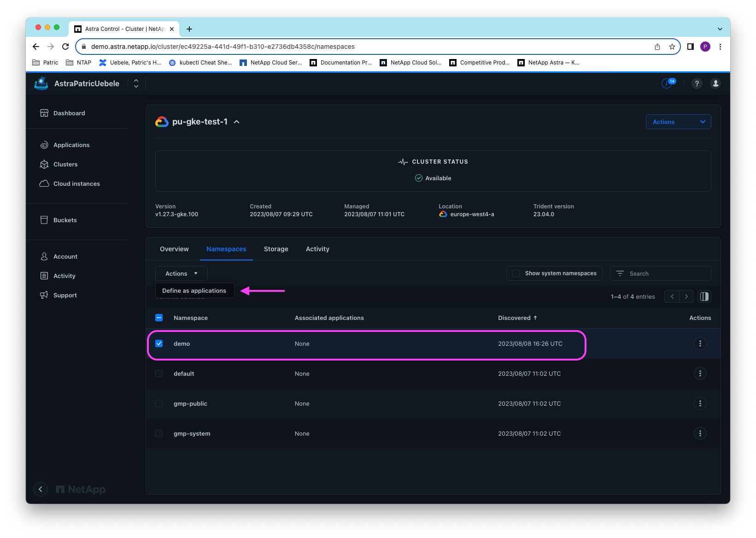
Task: Open the notifications bell with badge 14
Action: (668, 83)
